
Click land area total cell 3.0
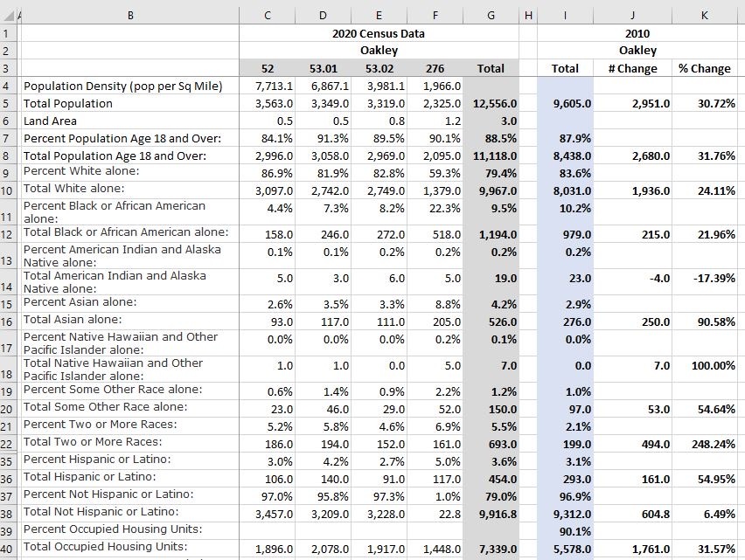pos(491,121)
